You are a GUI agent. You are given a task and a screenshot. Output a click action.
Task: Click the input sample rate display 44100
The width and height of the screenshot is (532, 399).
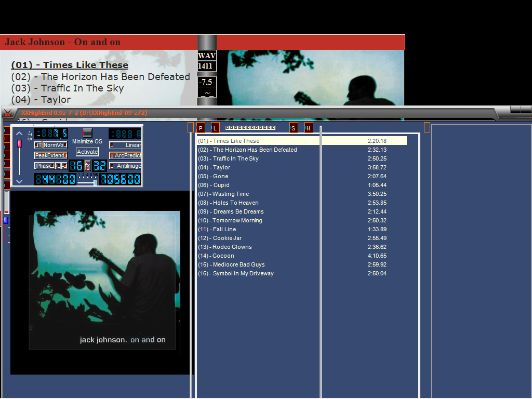point(55,179)
